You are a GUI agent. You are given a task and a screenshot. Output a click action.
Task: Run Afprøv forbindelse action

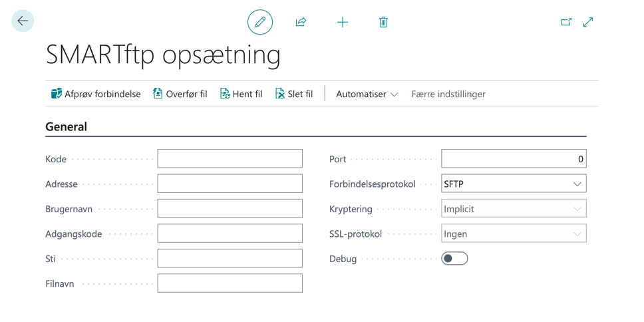click(96, 94)
